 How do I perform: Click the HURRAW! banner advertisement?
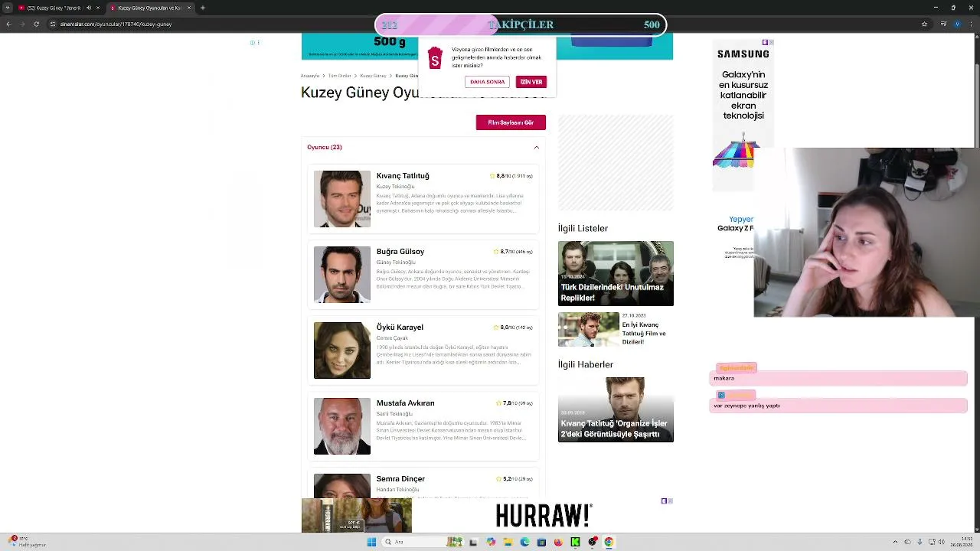click(487, 516)
